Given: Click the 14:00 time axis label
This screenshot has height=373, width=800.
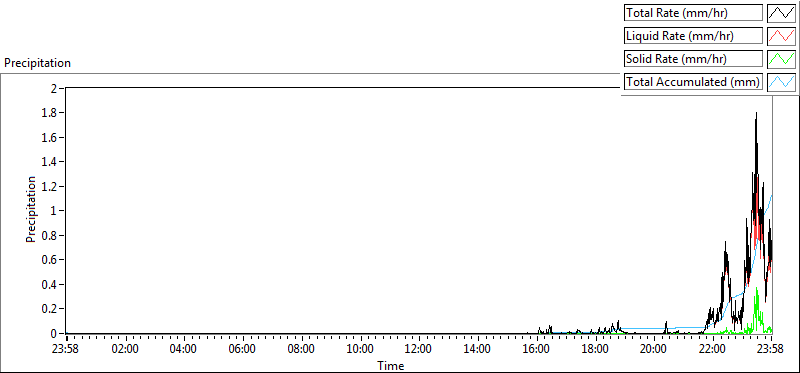Looking at the screenshot, I should 478,350.
